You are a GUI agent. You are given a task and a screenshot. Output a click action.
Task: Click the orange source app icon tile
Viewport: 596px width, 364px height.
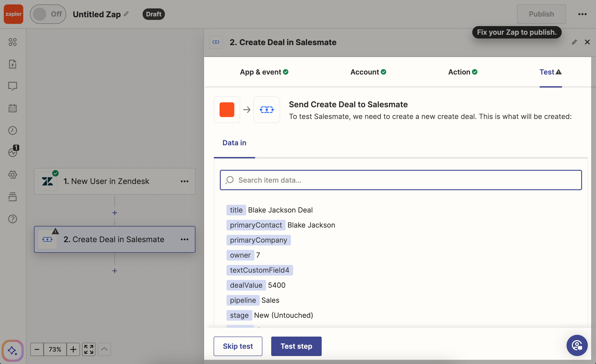(227, 110)
